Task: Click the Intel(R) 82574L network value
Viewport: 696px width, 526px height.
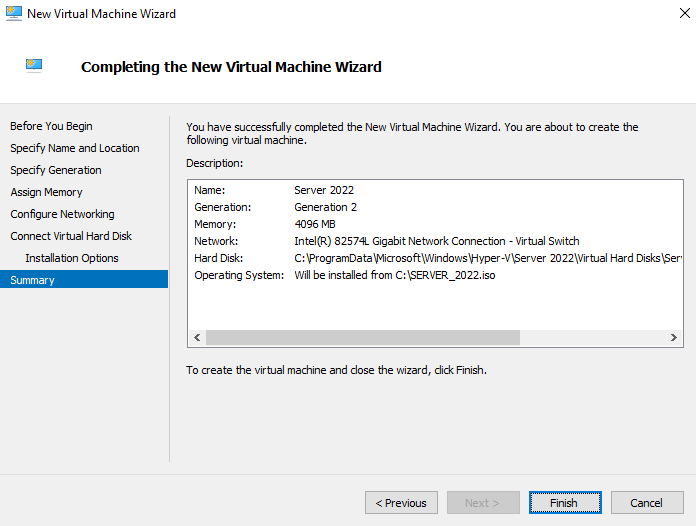Action: click(437, 241)
